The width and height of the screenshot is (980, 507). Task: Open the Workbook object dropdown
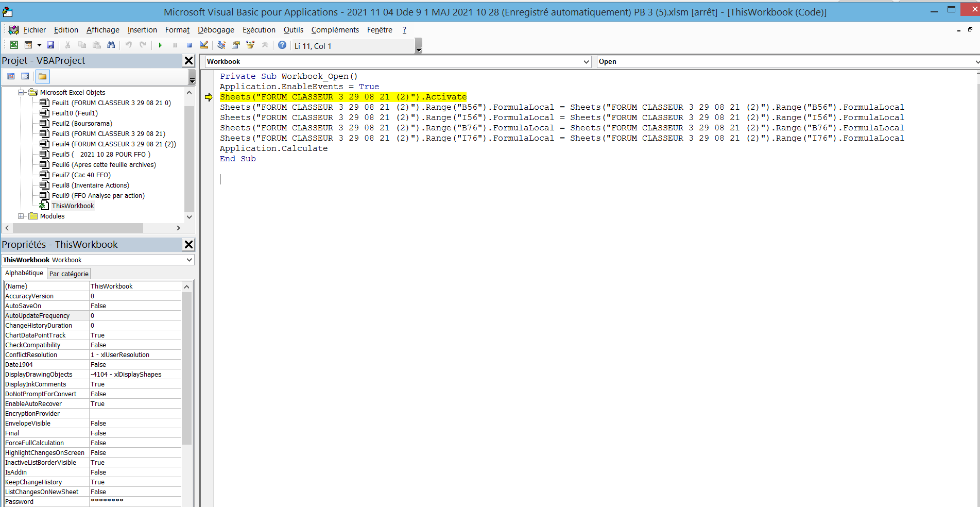(x=586, y=62)
